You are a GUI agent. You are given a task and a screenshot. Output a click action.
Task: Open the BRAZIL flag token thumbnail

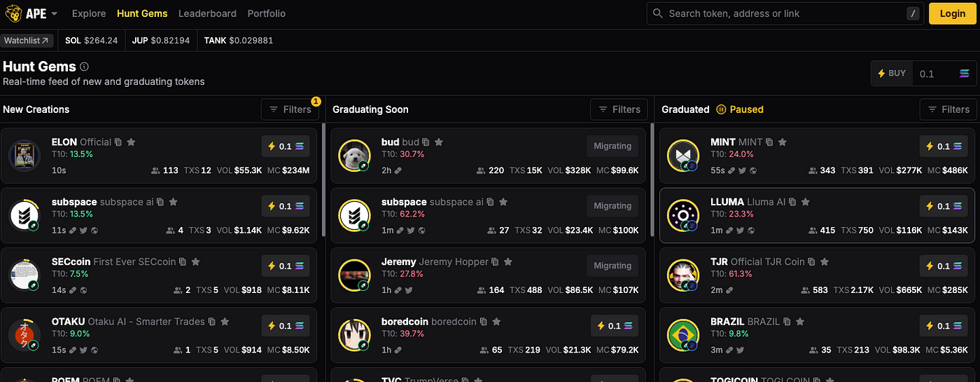point(684,335)
